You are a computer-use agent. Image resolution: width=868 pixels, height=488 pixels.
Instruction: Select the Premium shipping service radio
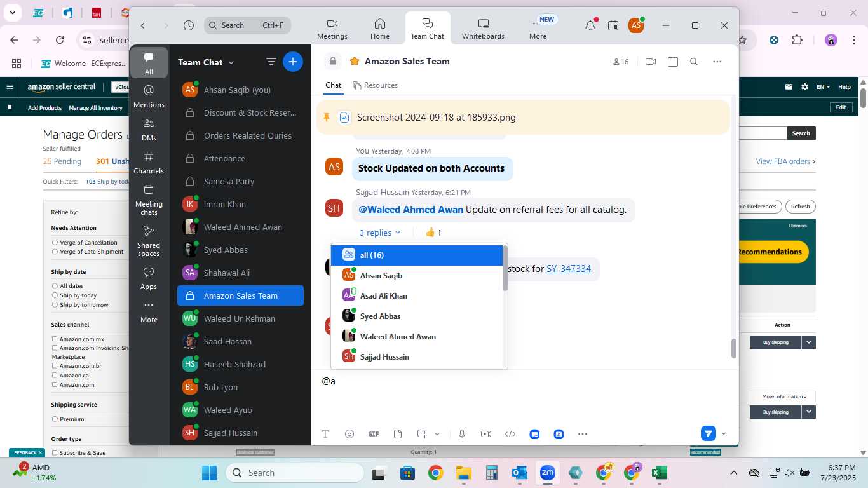coord(55,419)
